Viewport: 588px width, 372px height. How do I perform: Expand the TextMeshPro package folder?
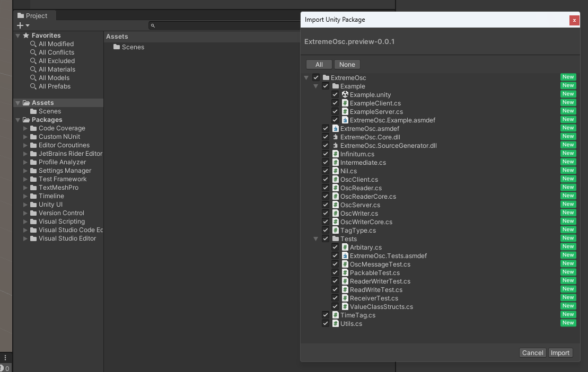point(25,188)
